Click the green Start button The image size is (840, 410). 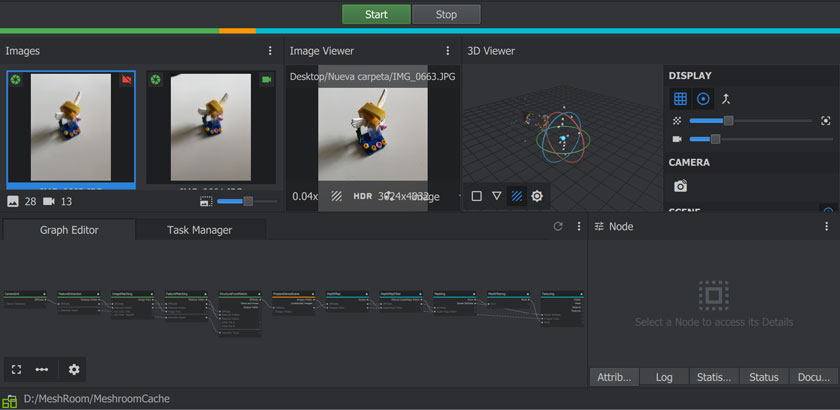coord(376,14)
